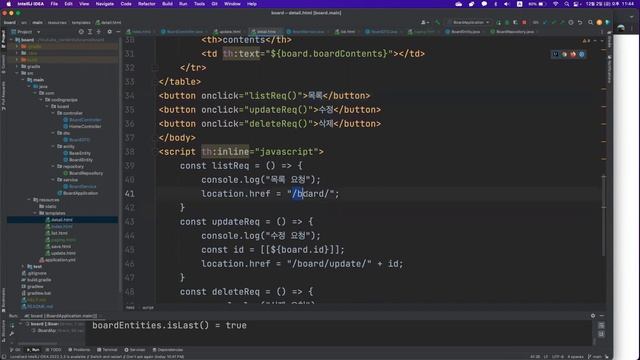This screenshot has width=640, height=360.
Task: Open the Git history clock icon
Action: tap(571, 22)
